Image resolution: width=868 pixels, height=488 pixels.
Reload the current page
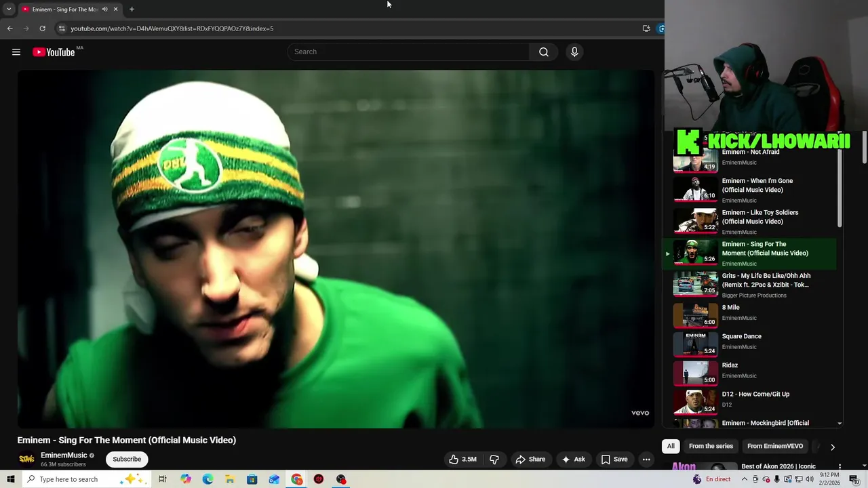point(42,28)
